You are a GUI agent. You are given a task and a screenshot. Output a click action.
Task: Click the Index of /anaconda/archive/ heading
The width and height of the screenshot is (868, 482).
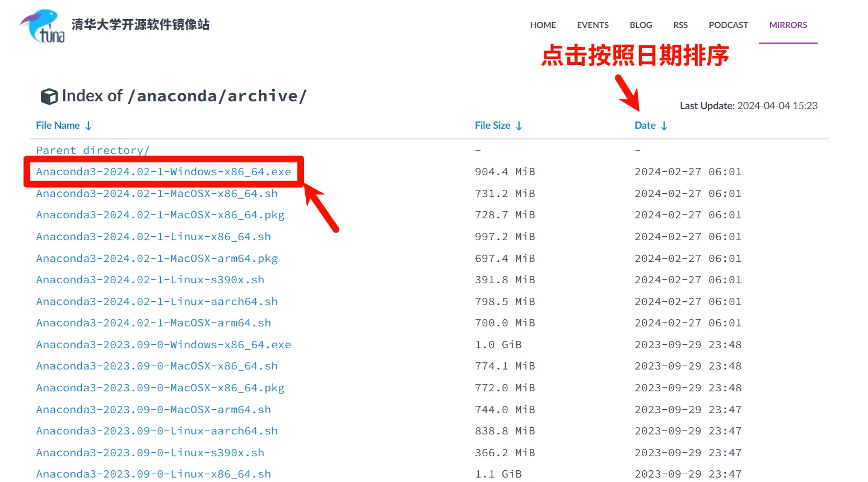(x=184, y=96)
